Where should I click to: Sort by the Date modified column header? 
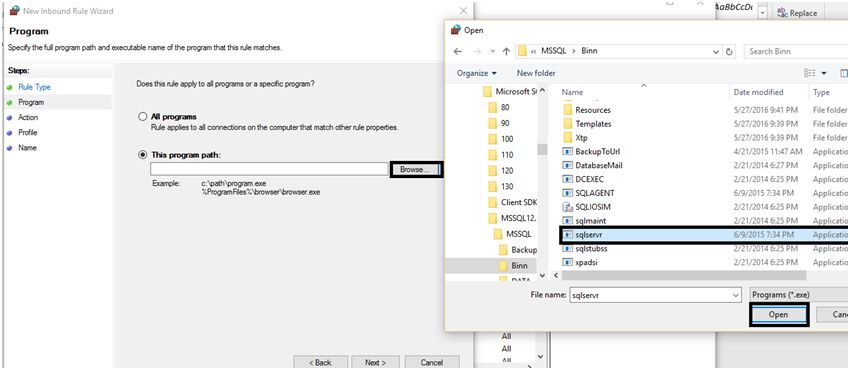(x=758, y=92)
